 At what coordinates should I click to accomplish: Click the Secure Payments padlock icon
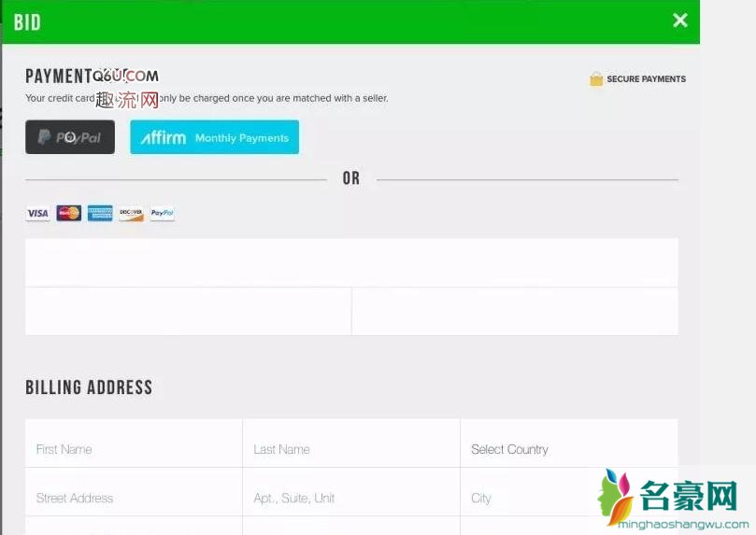pyautogui.click(x=596, y=79)
